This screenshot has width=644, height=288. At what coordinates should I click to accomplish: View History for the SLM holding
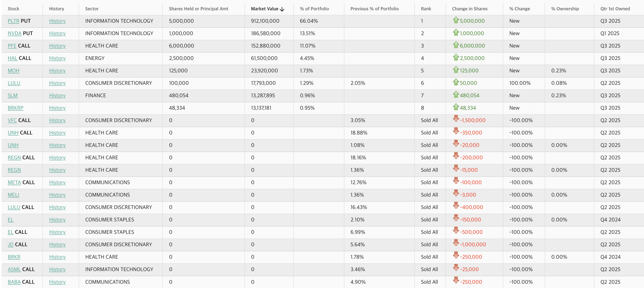[x=57, y=95]
